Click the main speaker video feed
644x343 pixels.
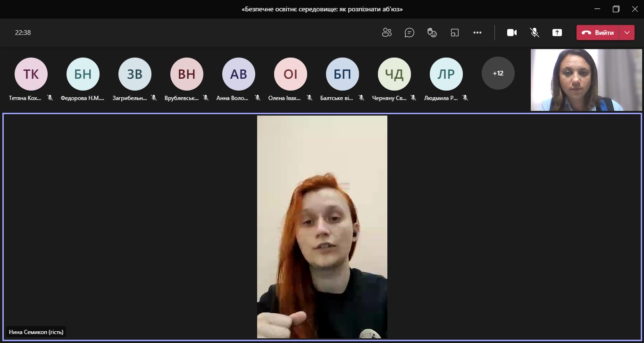click(x=322, y=226)
